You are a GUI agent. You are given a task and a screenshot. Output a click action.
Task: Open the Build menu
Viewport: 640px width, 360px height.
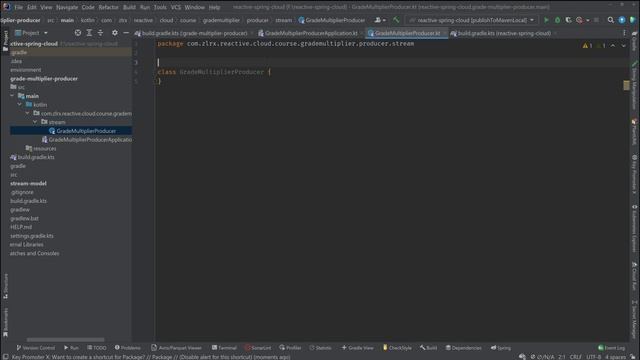(x=129, y=7)
